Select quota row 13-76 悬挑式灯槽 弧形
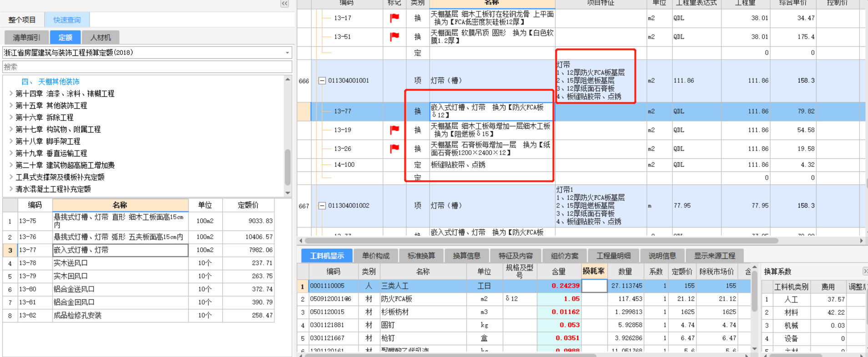This screenshot has height=357, width=868. (x=139, y=237)
